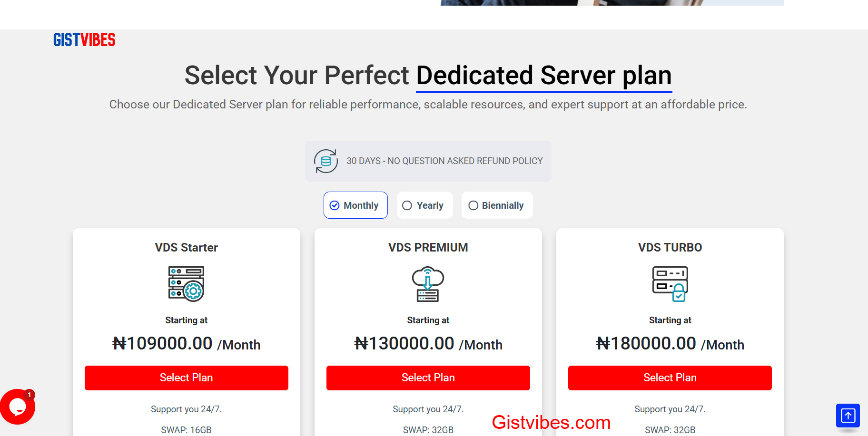The width and height of the screenshot is (868, 436).
Task: Select Plan for VDS TURBO
Action: pyautogui.click(x=670, y=378)
